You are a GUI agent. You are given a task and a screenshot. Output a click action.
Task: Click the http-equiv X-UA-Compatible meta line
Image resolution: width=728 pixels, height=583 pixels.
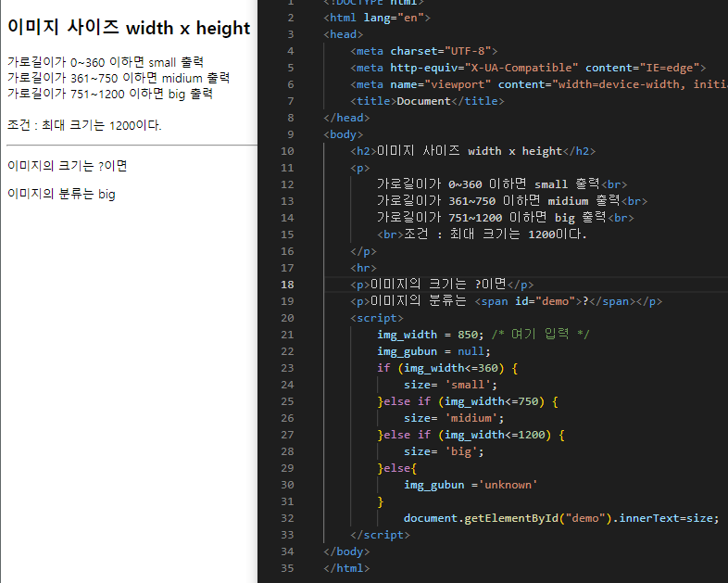(528, 68)
